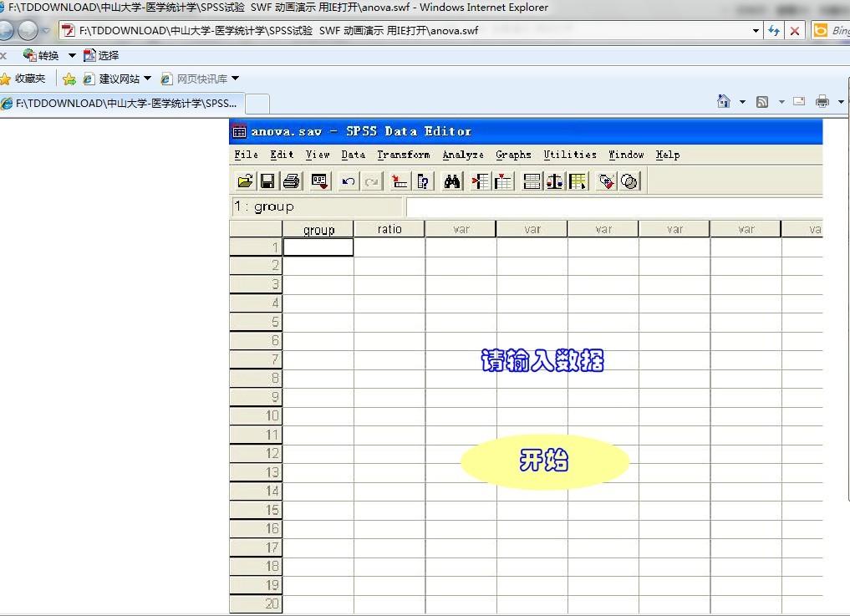Click the Add to Favorites star icon
The width and height of the screenshot is (850, 616).
69,79
